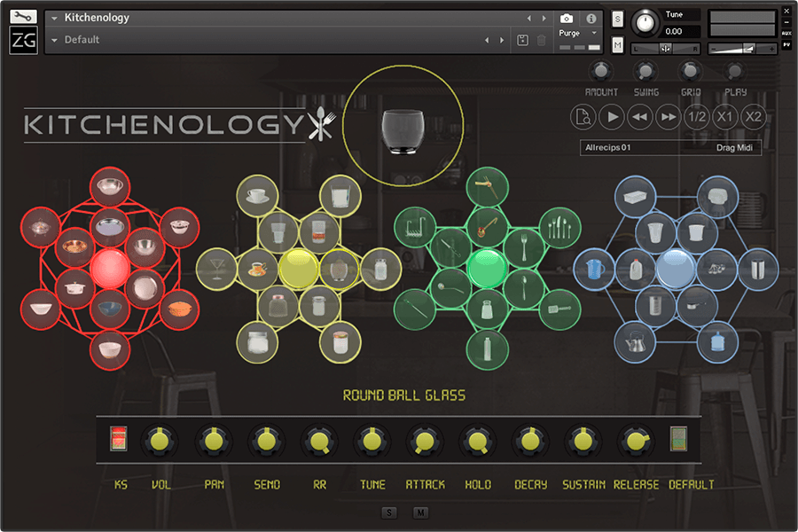The width and height of the screenshot is (798, 532).
Task: Enable the 1/2 half-speed button
Action: [x=697, y=117]
